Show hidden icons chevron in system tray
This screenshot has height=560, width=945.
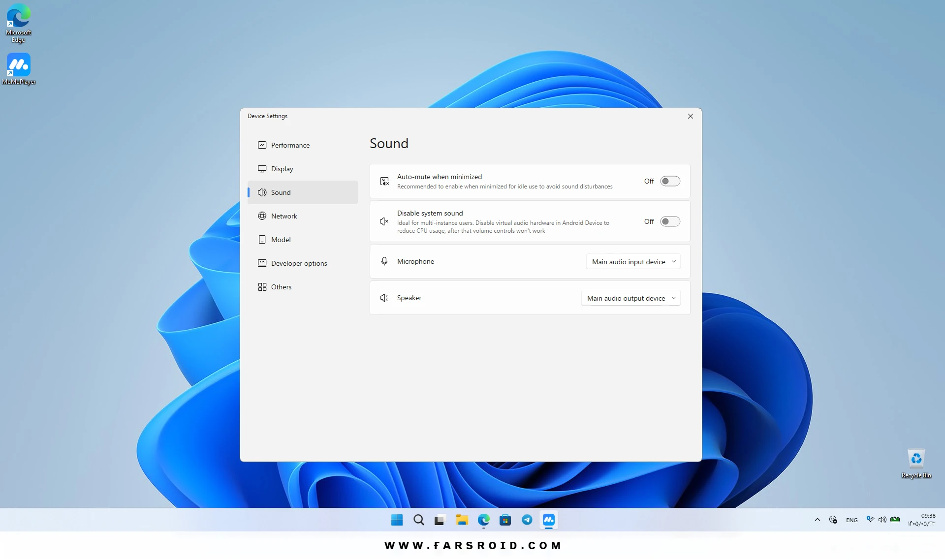[x=817, y=520]
